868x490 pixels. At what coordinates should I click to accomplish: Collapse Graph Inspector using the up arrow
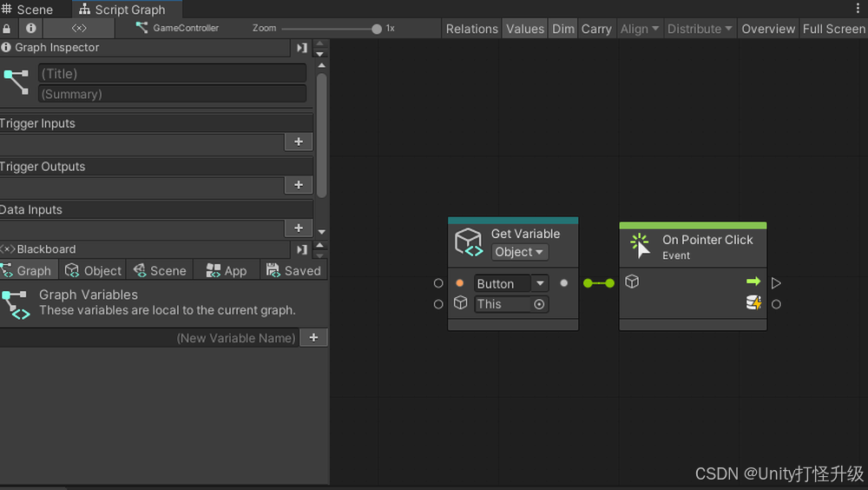pyautogui.click(x=319, y=43)
